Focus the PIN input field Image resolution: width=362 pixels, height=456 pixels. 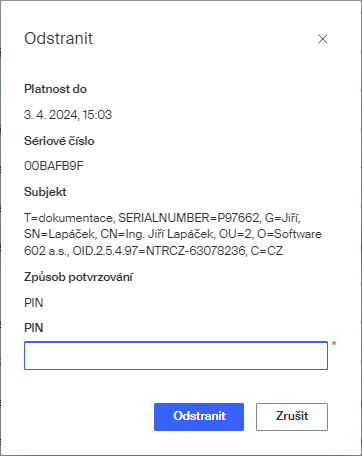(176, 355)
